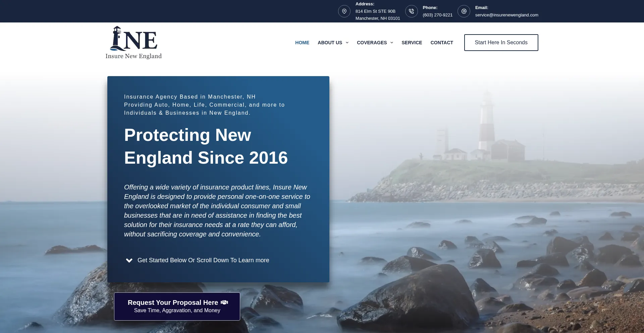
Task: Click the location pin icon in the header
Action: [344, 11]
